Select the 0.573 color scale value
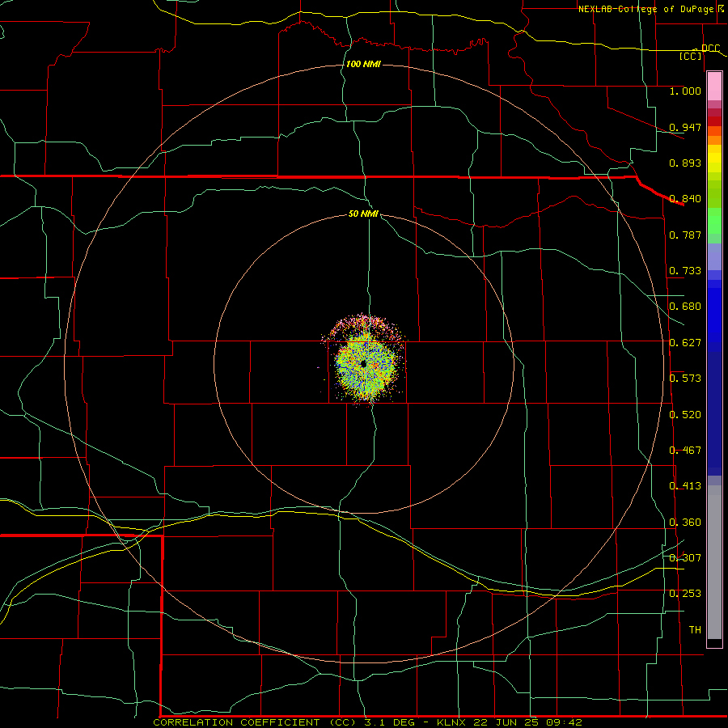The width and height of the screenshot is (728, 728). pyautogui.click(x=685, y=379)
